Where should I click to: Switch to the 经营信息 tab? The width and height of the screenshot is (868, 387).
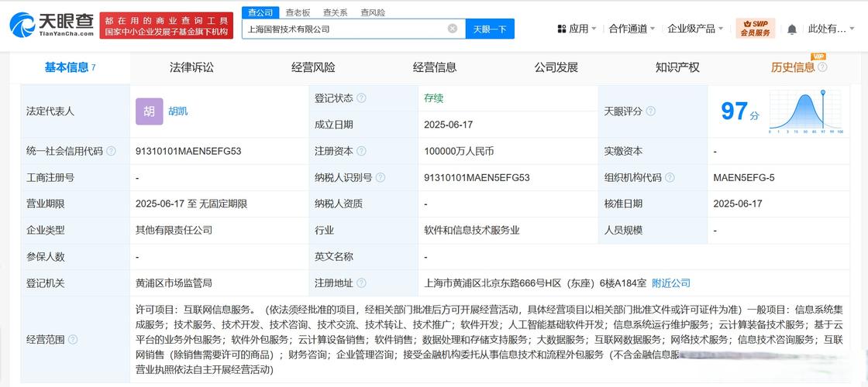pyautogui.click(x=435, y=67)
